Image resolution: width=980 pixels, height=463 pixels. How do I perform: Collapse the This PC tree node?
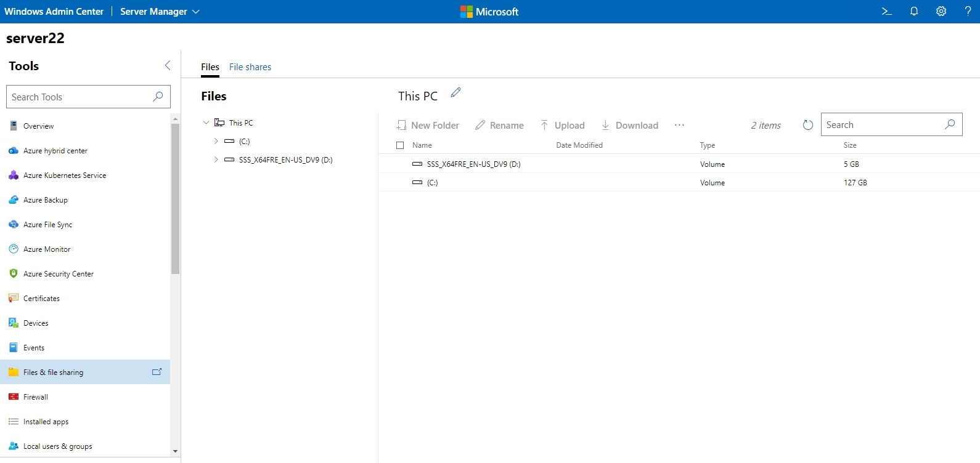(206, 123)
